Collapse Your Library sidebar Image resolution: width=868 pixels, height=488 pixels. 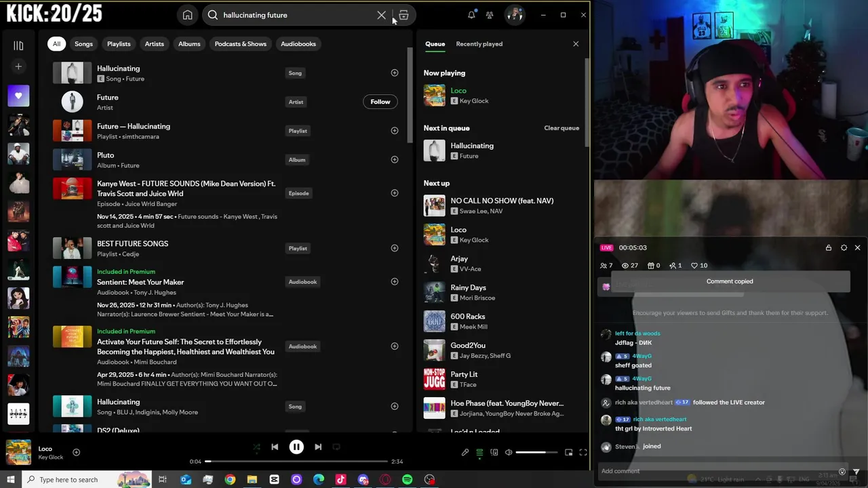click(18, 45)
